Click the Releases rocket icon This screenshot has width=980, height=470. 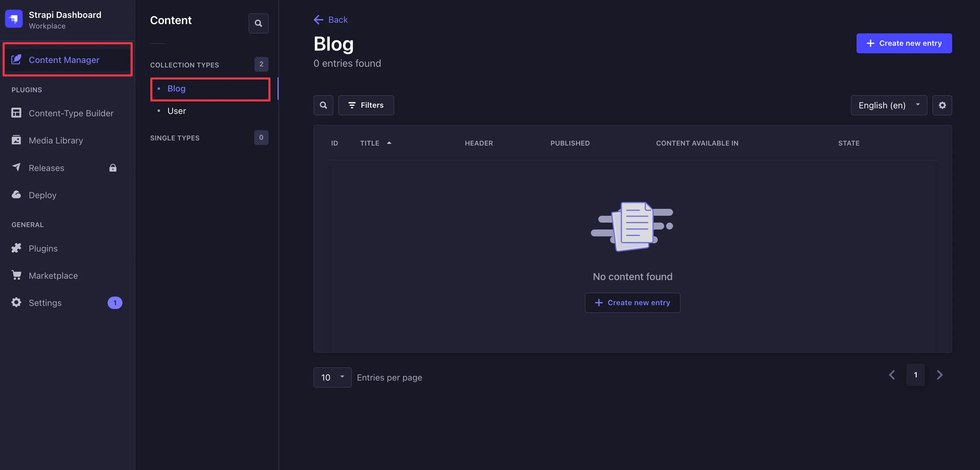click(17, 168)
